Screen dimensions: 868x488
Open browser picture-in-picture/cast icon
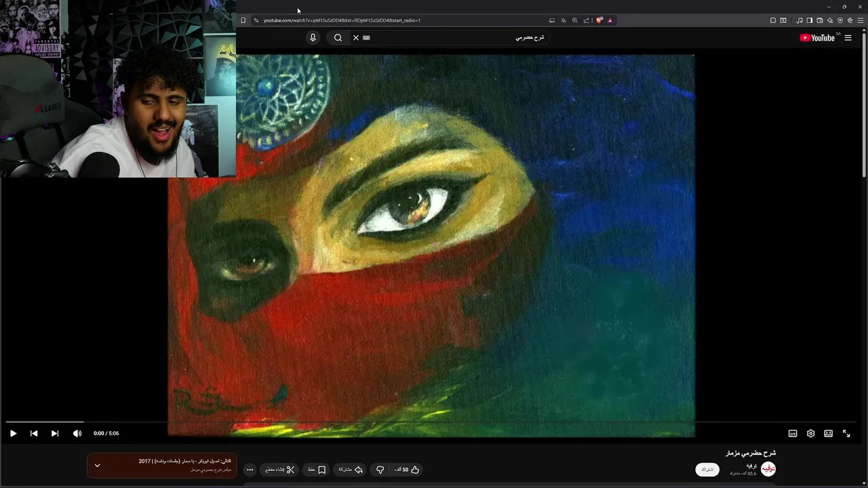[552, 20]
